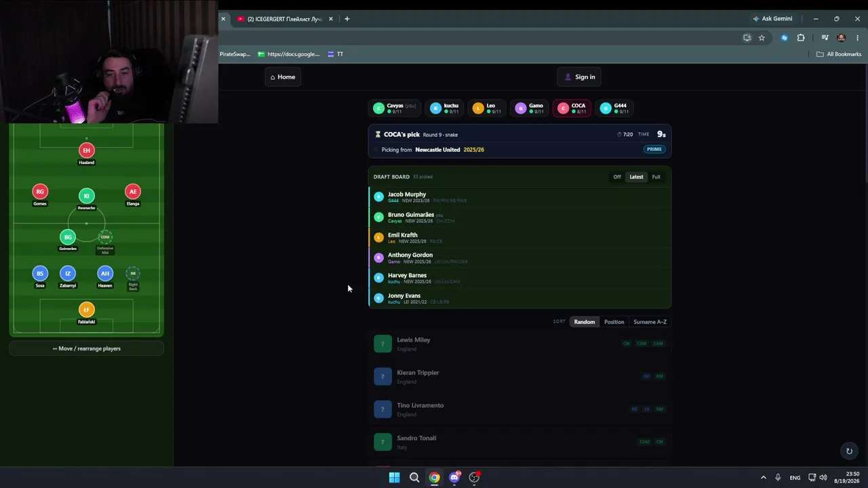
Task: Open the Chrome profile avatar
Action: pos(842,38)
